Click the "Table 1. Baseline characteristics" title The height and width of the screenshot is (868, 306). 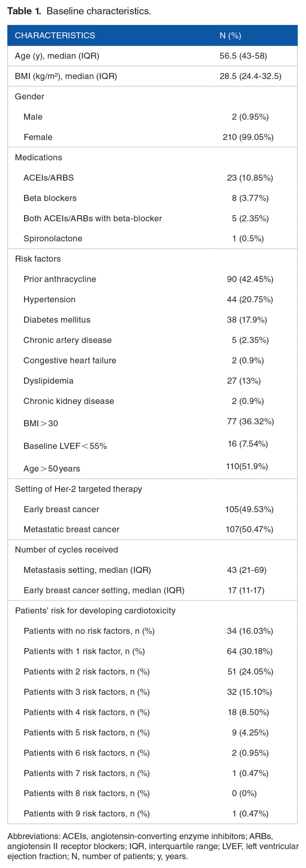tap(79, 11)
